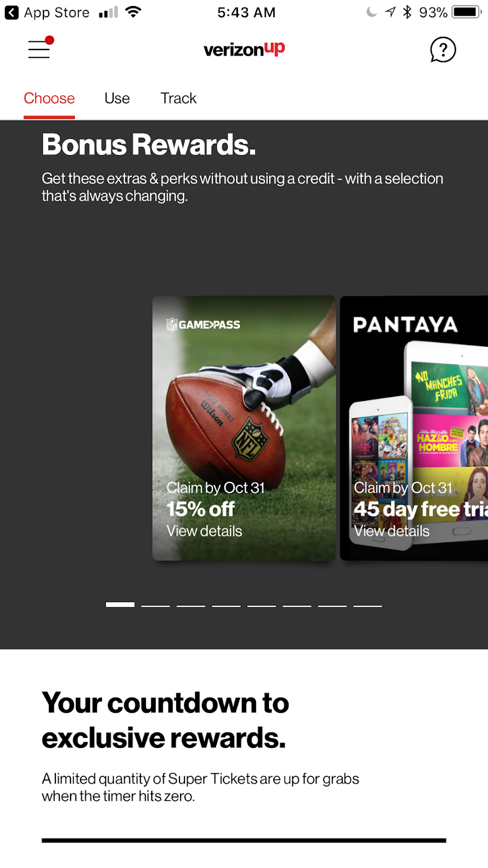
Task: Tap the Wi-Fi status icon
Action: (133, 12)
